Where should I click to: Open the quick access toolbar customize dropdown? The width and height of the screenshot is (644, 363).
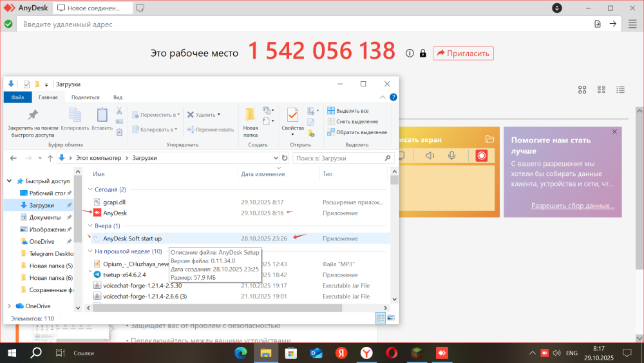coord(46,84)
